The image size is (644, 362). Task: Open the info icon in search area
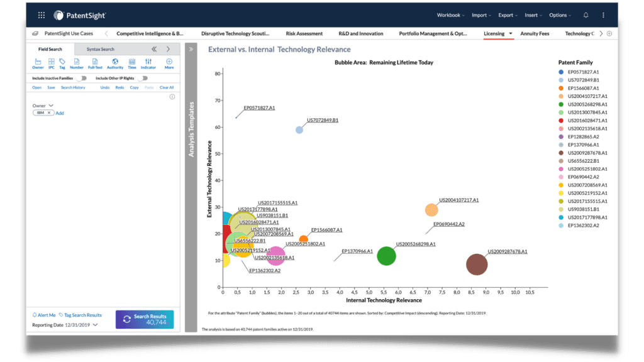pyautogui.click(x=172, y=97)
